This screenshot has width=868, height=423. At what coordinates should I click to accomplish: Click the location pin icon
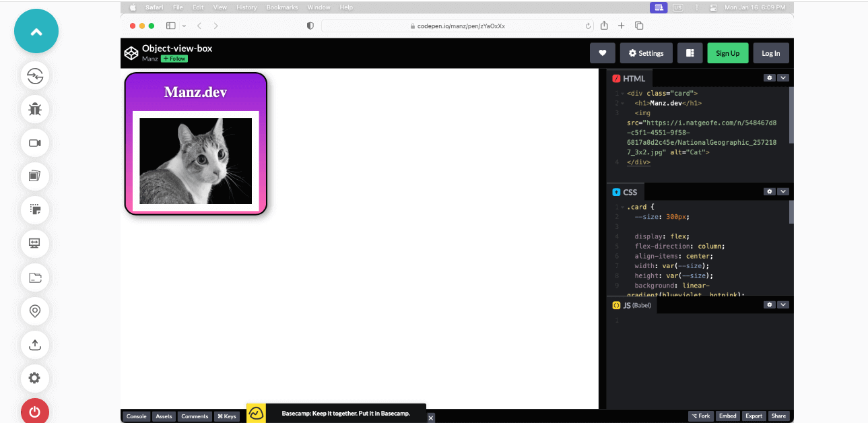(34, 311)
